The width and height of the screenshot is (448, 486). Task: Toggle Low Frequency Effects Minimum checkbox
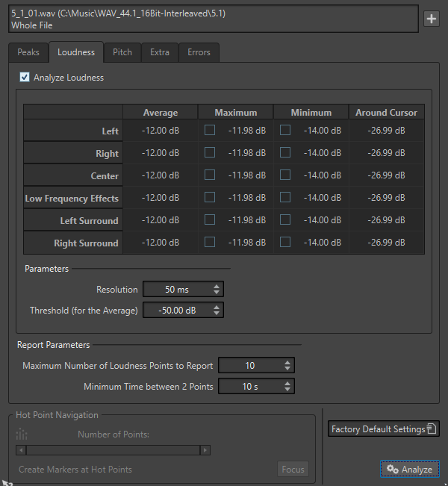pyautogui.click(x=284, y=198)
